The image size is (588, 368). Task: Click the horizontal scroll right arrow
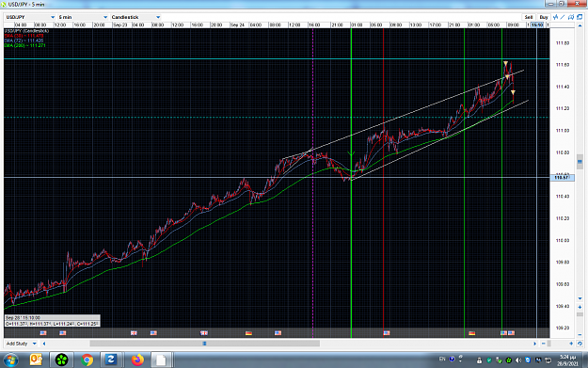[x=535, y=344]
